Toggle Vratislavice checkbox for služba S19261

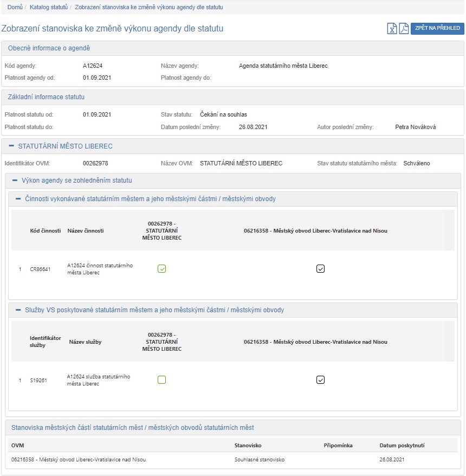320,380
